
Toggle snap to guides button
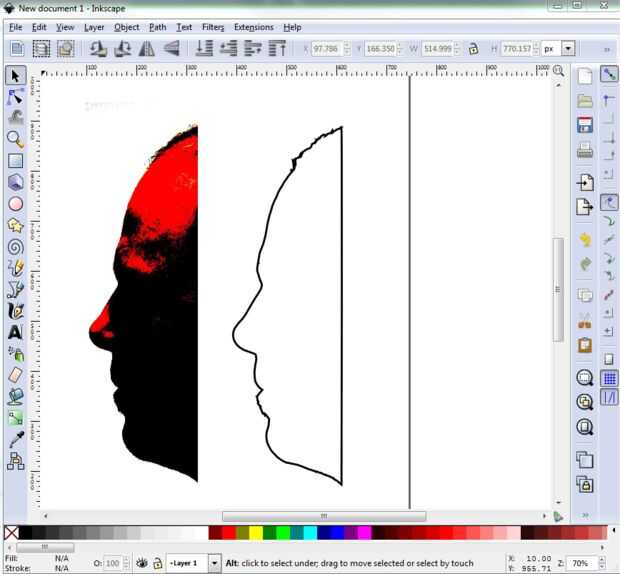pos(609,397)
